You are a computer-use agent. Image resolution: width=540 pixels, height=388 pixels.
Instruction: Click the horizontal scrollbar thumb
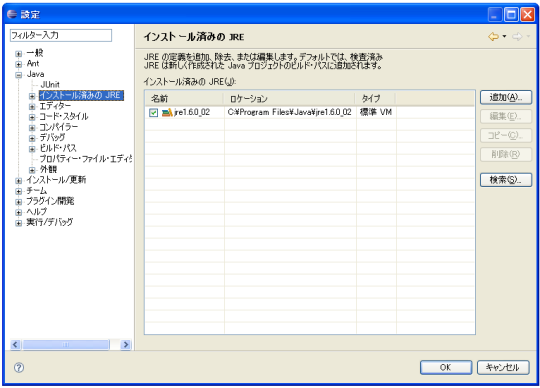(65, 345)
